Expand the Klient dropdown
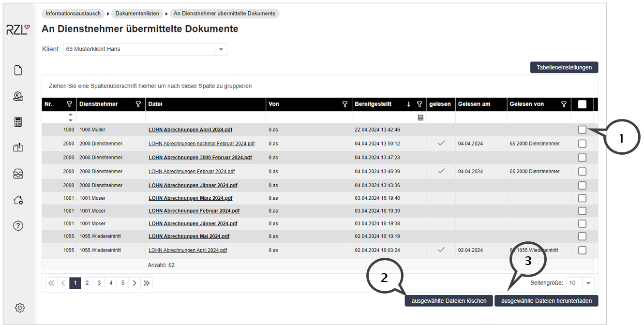Image resolution: width=644 pixels, height=325 pixels. pos(221,49)
